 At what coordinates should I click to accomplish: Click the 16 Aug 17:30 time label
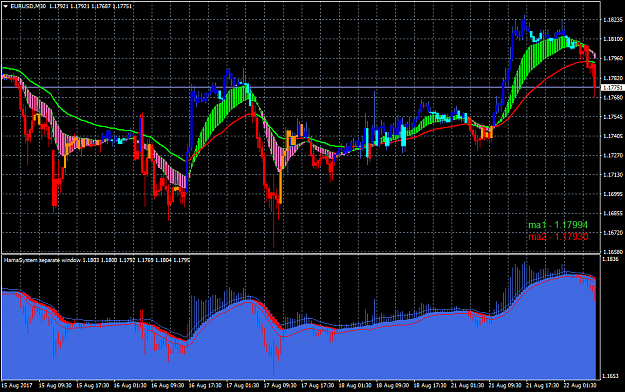205,386
